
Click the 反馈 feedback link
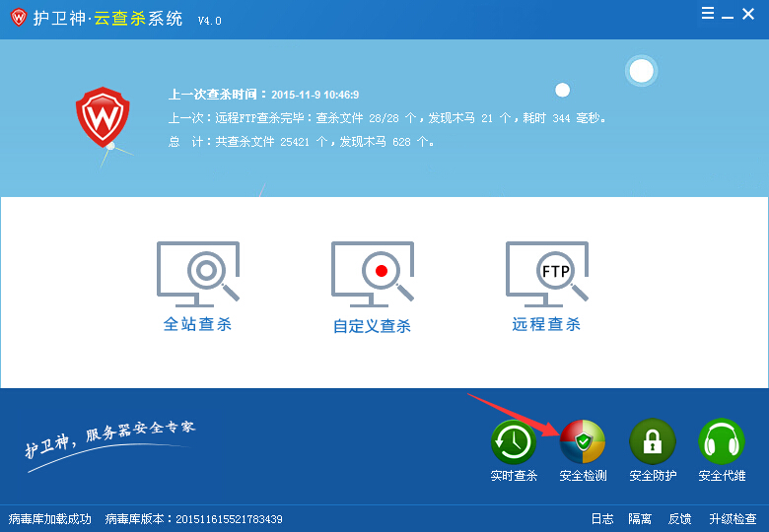(679, 519)
